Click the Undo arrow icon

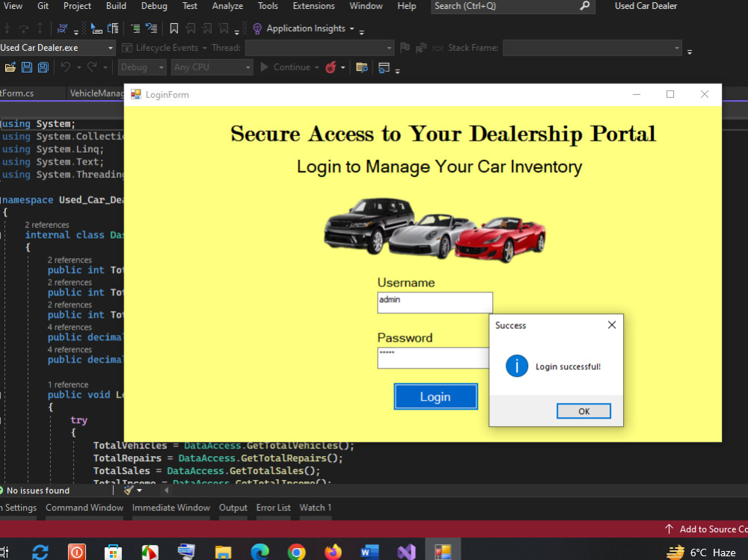click(66, 67)
